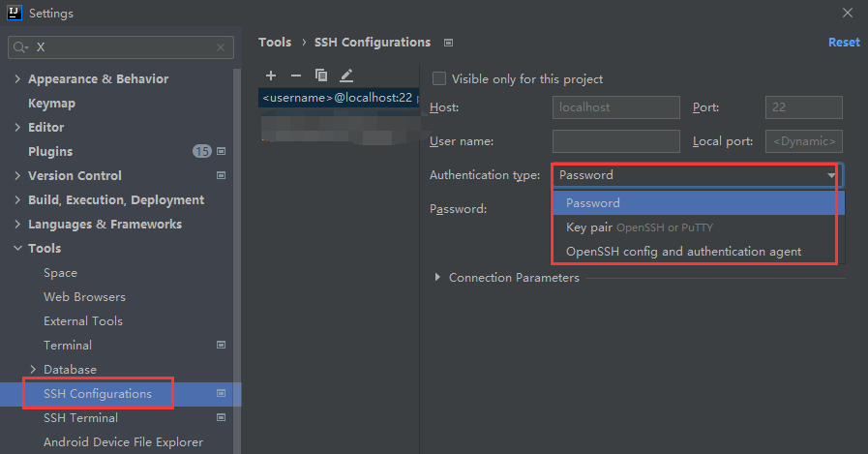Select <username>@localhost:22 configuration entry
868x454 pixels.
click(339, 98)
